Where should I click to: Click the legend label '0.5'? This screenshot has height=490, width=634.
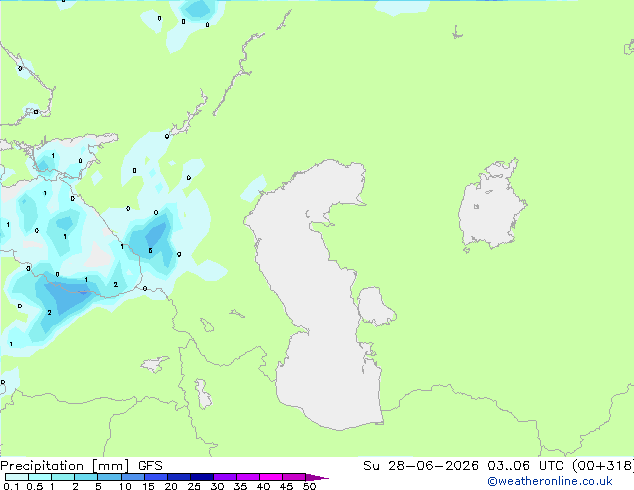pyautogui.click(x=35, y=486)
